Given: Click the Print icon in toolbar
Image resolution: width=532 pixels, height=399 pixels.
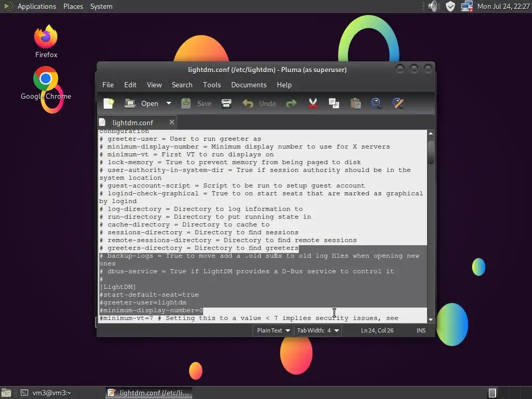Looking at the screenshot, I should click(x=227, y=103).
